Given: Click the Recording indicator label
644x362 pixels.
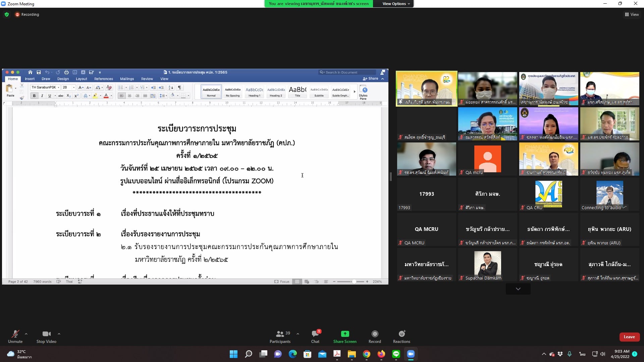Looking at the screenshot, I should click(30, 14).
